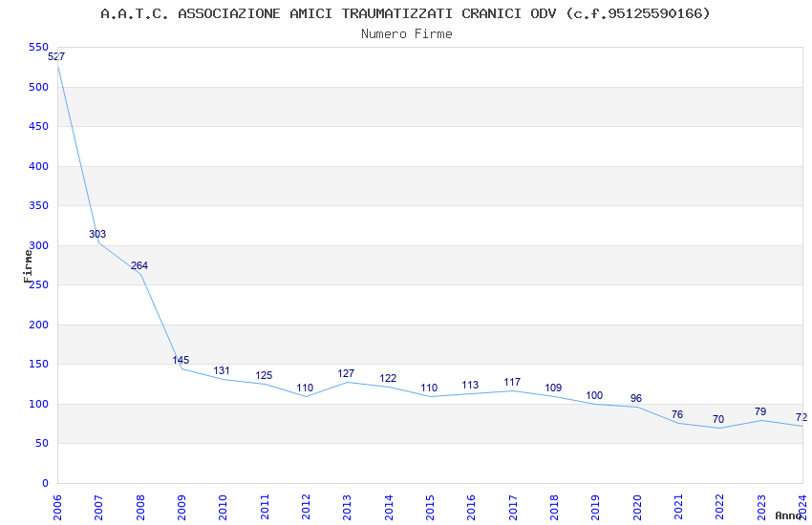Viewport: 812px width, 525px height.
Task: Click the 79 data label
Action: pos(760,411)
